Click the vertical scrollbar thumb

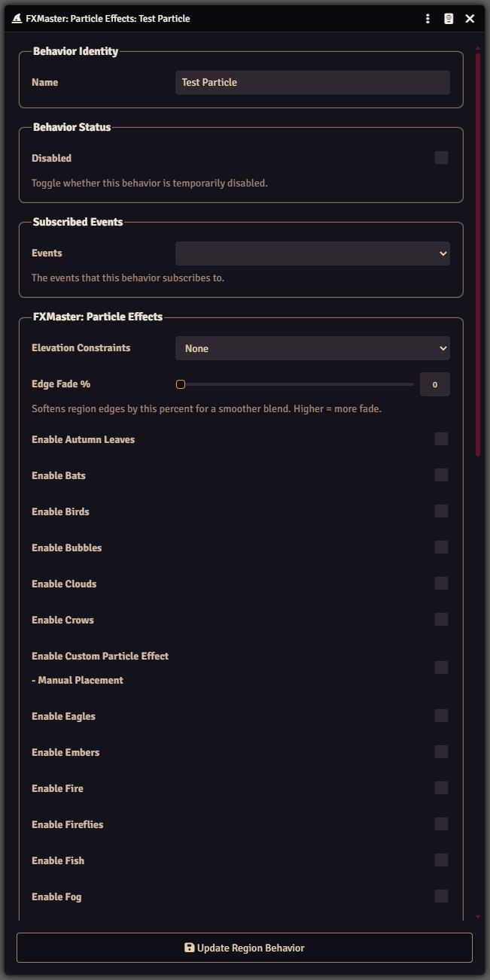(477, 254)
